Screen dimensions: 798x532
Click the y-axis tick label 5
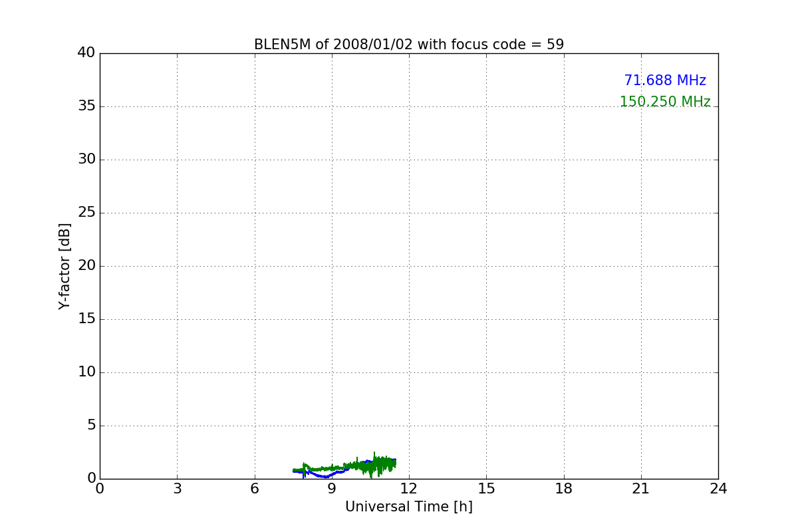tap(91, 426)
